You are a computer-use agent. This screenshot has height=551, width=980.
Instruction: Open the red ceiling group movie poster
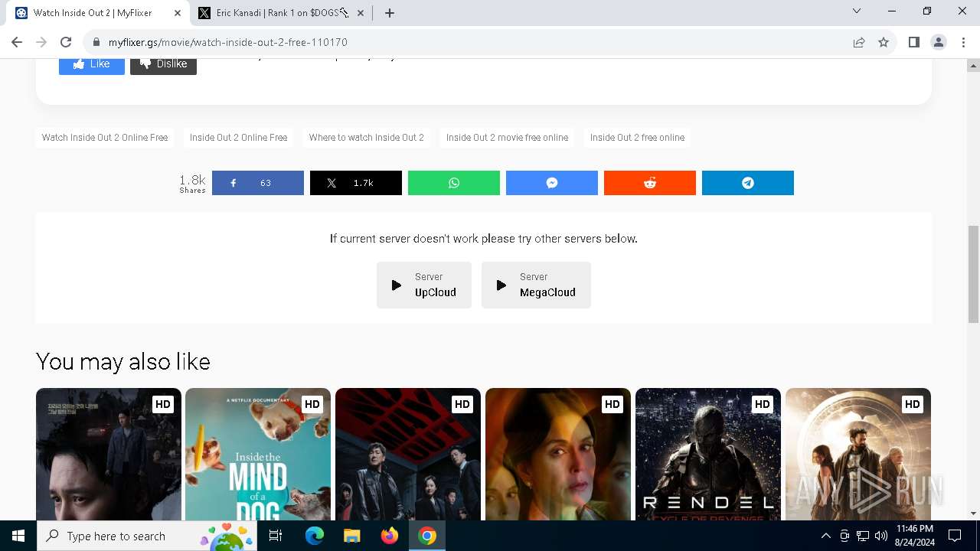pos(408,455)
